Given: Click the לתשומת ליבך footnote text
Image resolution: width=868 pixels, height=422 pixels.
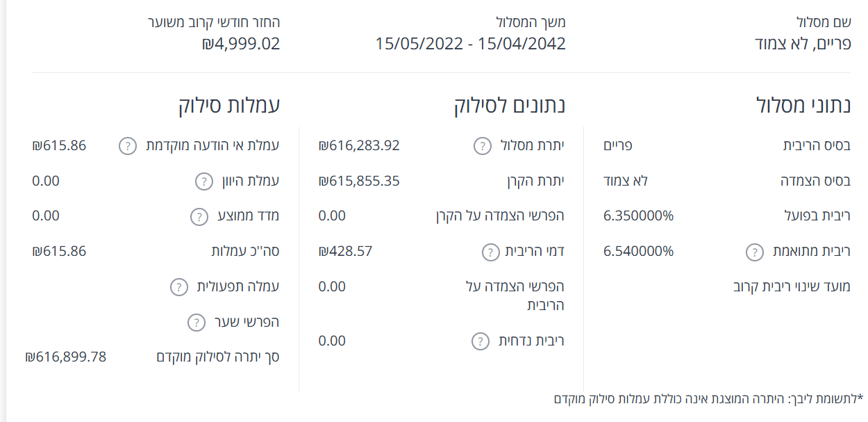Looking at the screenshot, I should click(x=708, y=399).
